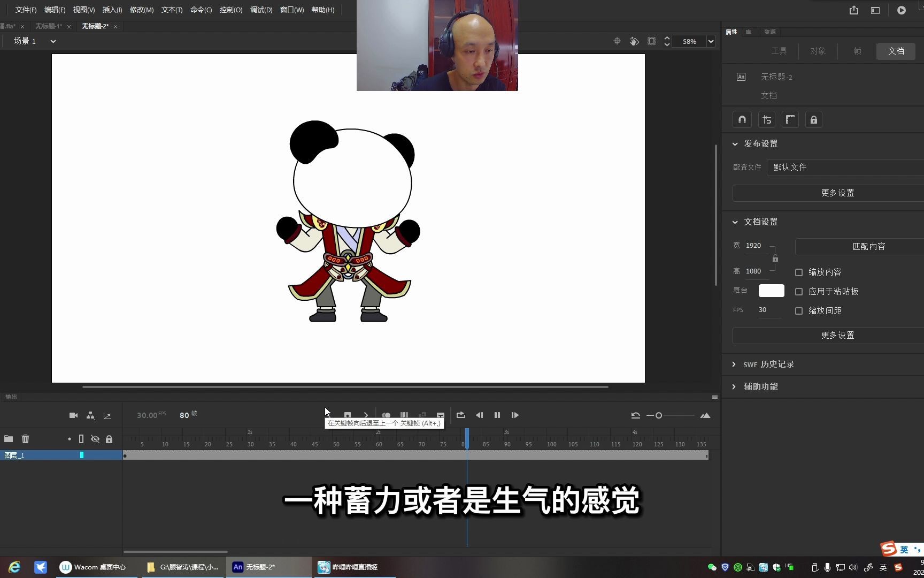Open the 配置文件 dropdown
The image size is (924, 578).
pyautogui.click(x=845, y=168)
